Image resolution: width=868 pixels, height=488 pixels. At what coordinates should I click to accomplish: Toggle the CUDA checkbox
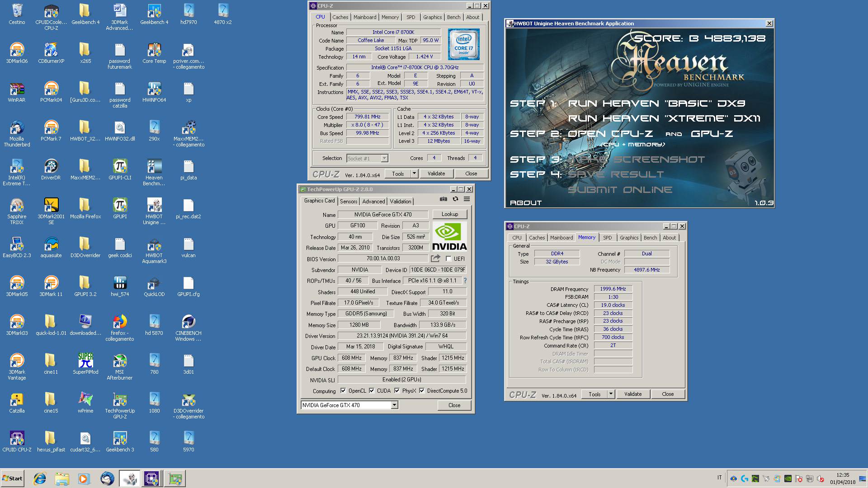point(372,391)
